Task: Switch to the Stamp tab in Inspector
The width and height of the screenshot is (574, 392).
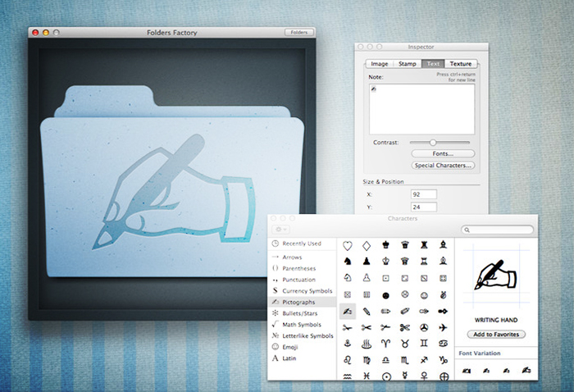Action: tap(407, 64)
